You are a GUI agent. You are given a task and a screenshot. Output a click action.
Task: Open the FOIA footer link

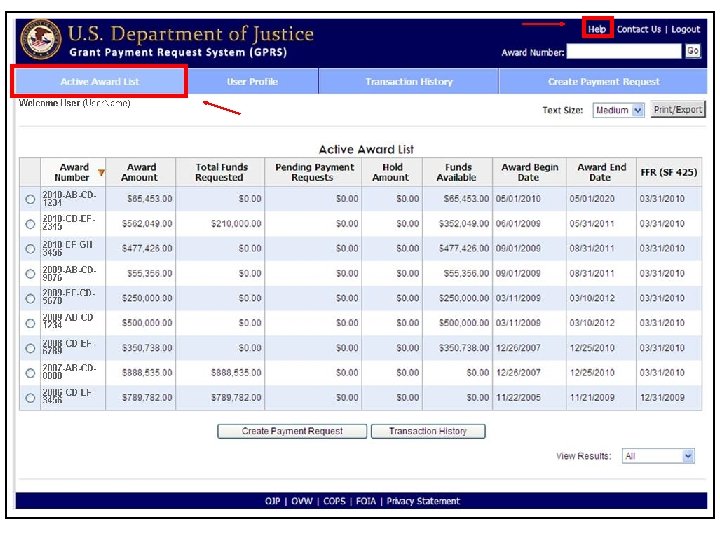[x=366, y=501]
